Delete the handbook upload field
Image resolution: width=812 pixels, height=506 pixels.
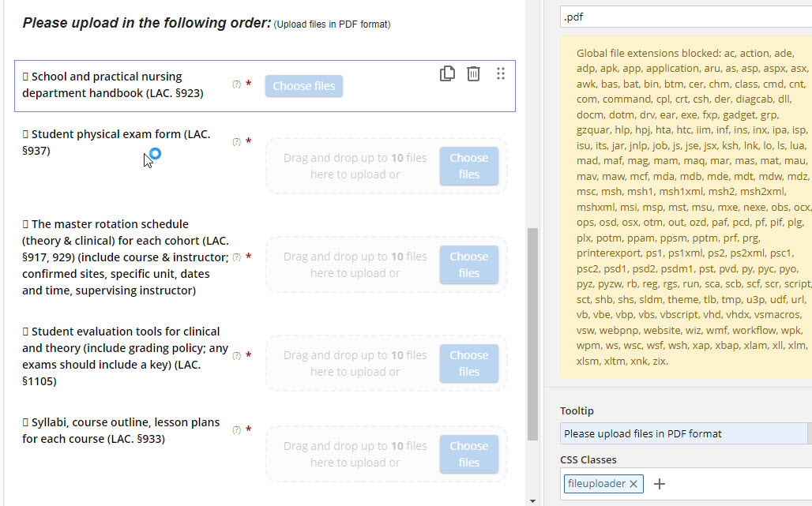[x=473, y=73]
